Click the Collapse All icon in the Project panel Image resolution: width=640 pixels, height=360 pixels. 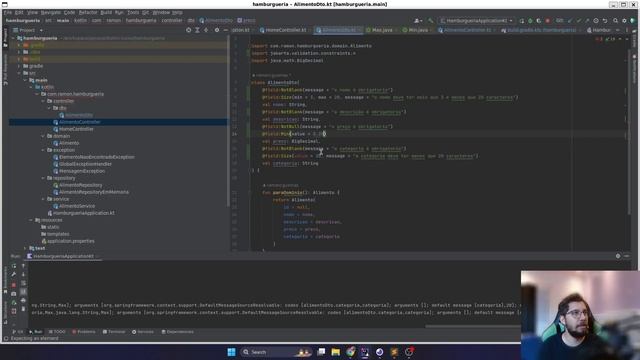click(206, 30)
